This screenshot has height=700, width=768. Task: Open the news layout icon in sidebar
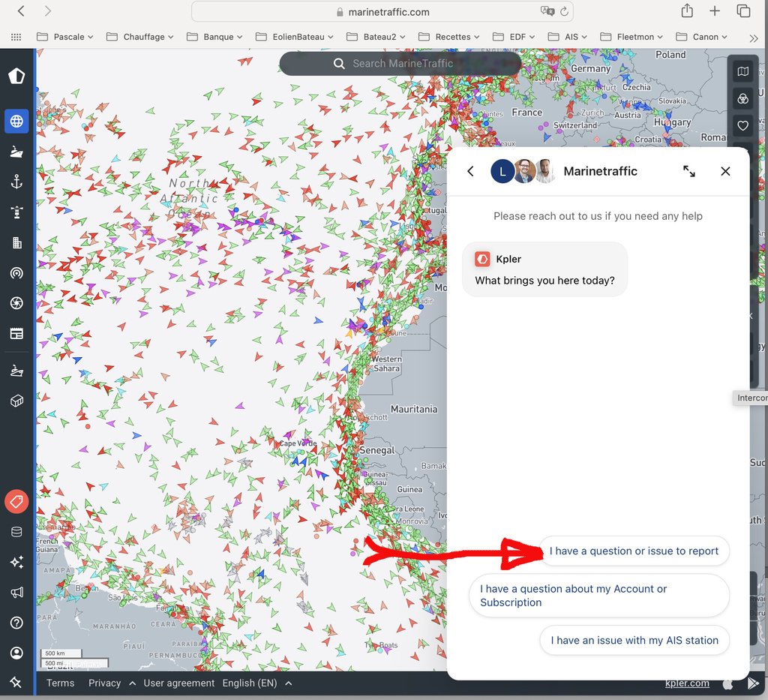click(x=16, y=334)
